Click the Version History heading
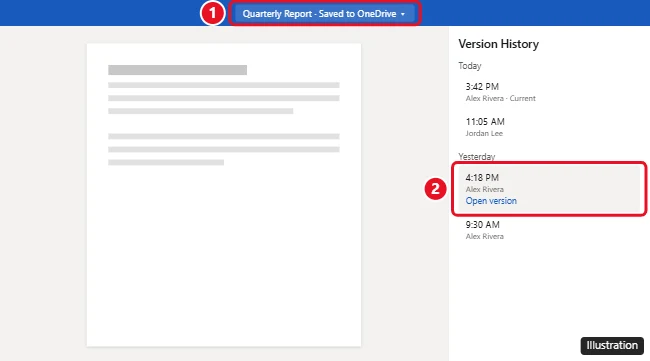Screen dimensions: 650x361 [498, 44]
